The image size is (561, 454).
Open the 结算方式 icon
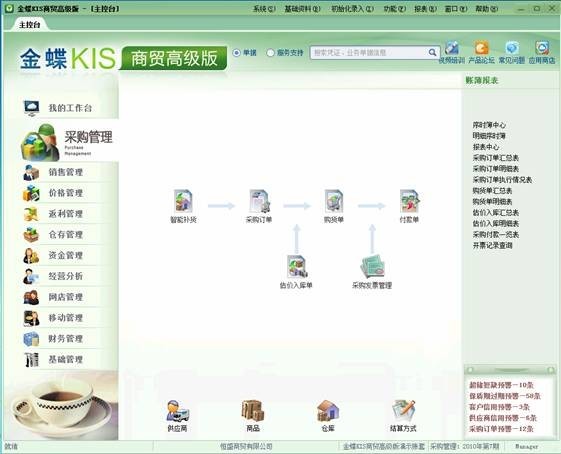(403, 411)
